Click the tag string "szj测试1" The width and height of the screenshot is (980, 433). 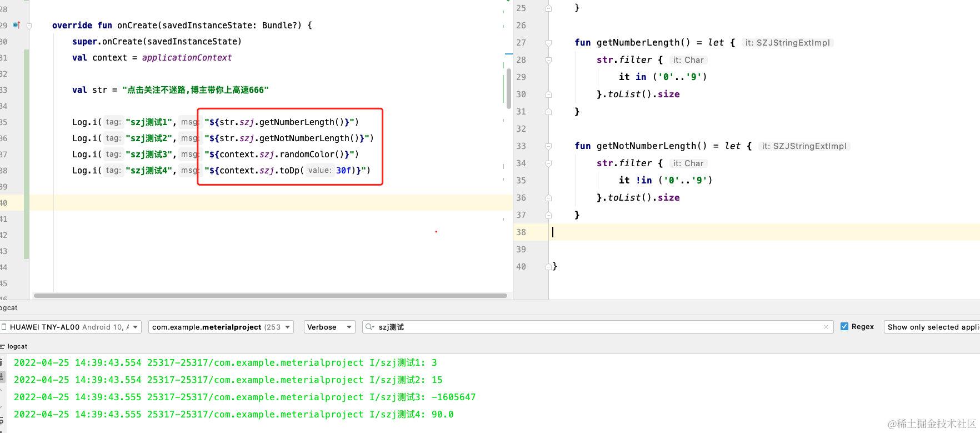(x=149, y=122)
